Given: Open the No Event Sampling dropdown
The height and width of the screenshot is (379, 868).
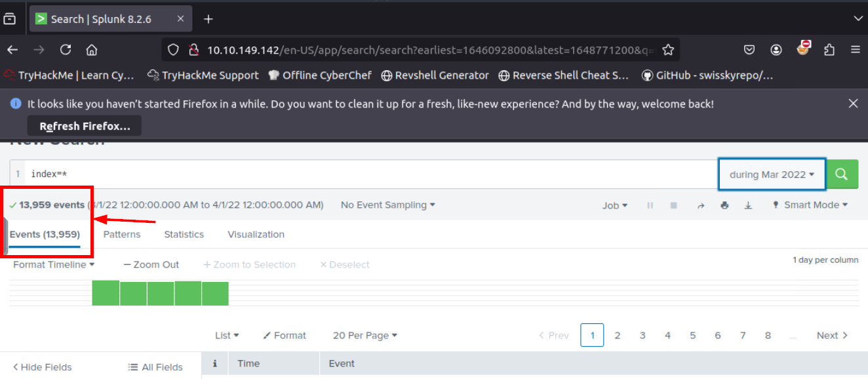Looking at the screenshot, I should pos(388,205).
